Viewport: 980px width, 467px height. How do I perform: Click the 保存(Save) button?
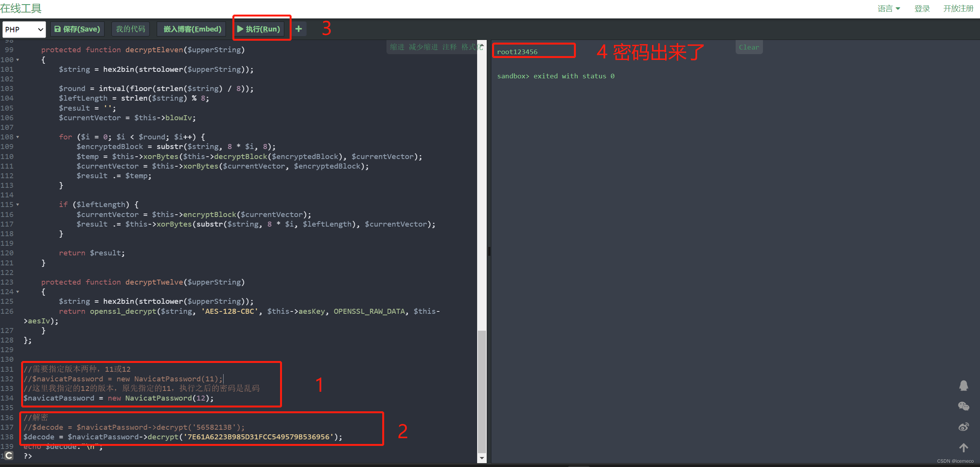(x=78, y=29)
